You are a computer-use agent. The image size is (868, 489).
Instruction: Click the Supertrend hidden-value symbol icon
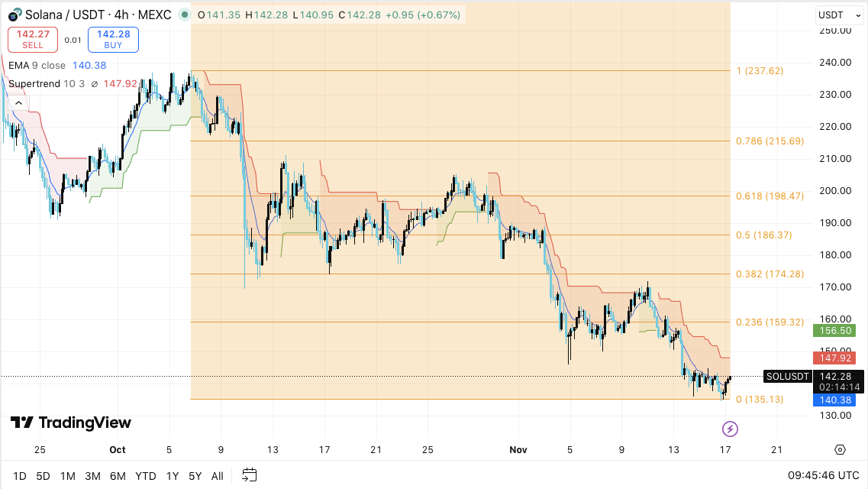[x=94, y=84]
